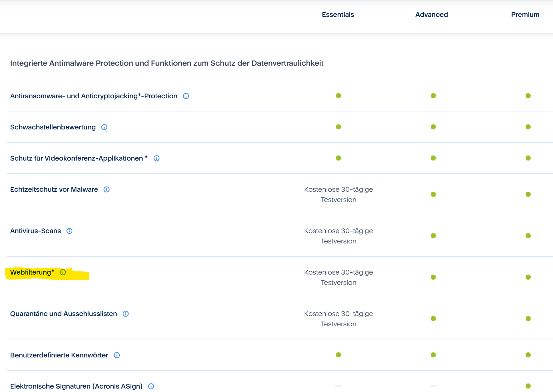Screen dimensions: 553x392
Task: Click info icon for Schutz für Videokonferenz-Applikationen
Action: [157, 158]
